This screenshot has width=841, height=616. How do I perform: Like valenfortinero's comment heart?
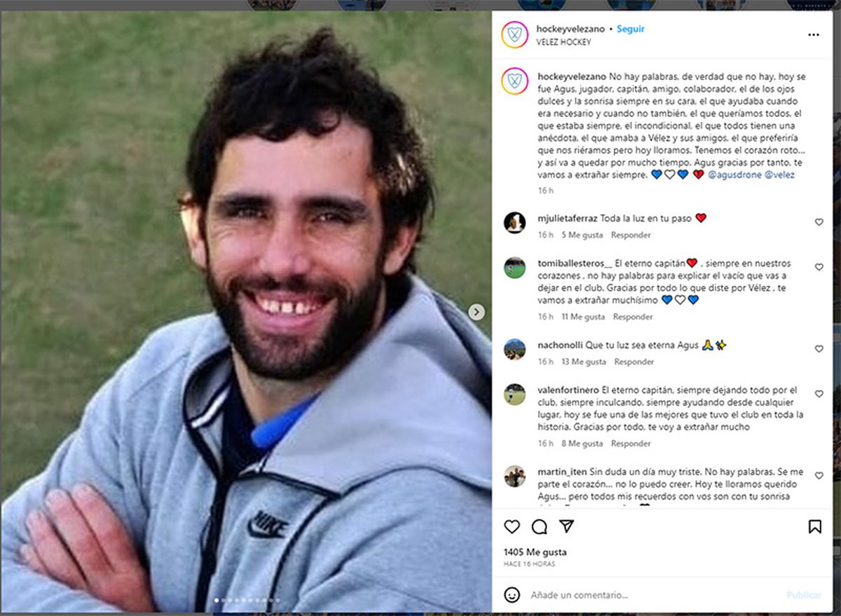click(819, 394)
